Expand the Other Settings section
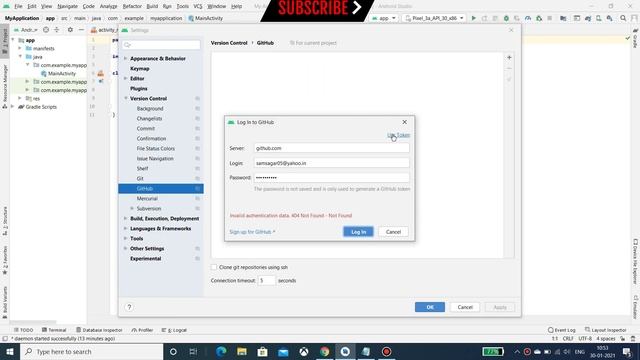This screenshot has width=640, height=360. point(125,248)
